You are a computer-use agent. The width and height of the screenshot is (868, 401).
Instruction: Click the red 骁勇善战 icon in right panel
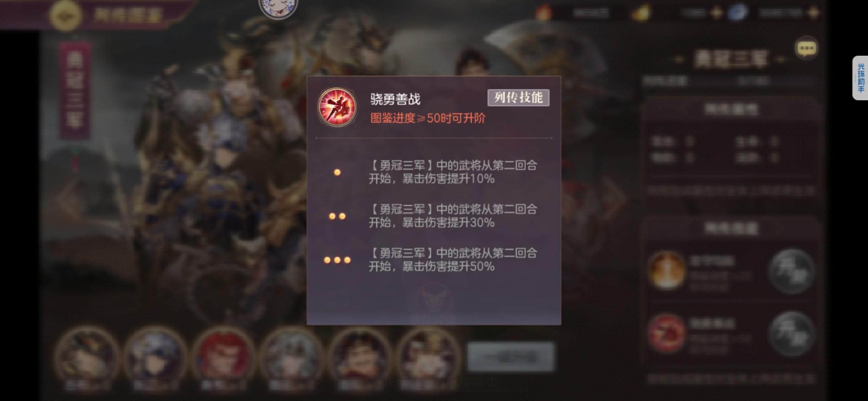667,333
